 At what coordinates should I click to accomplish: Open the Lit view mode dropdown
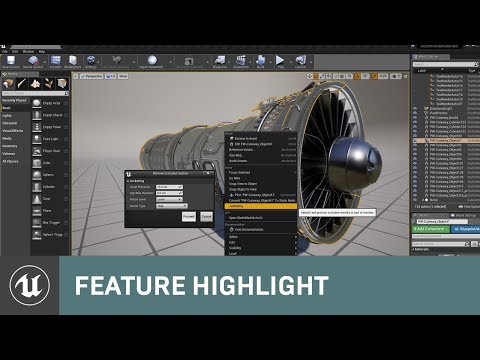[x=110, y=76]
